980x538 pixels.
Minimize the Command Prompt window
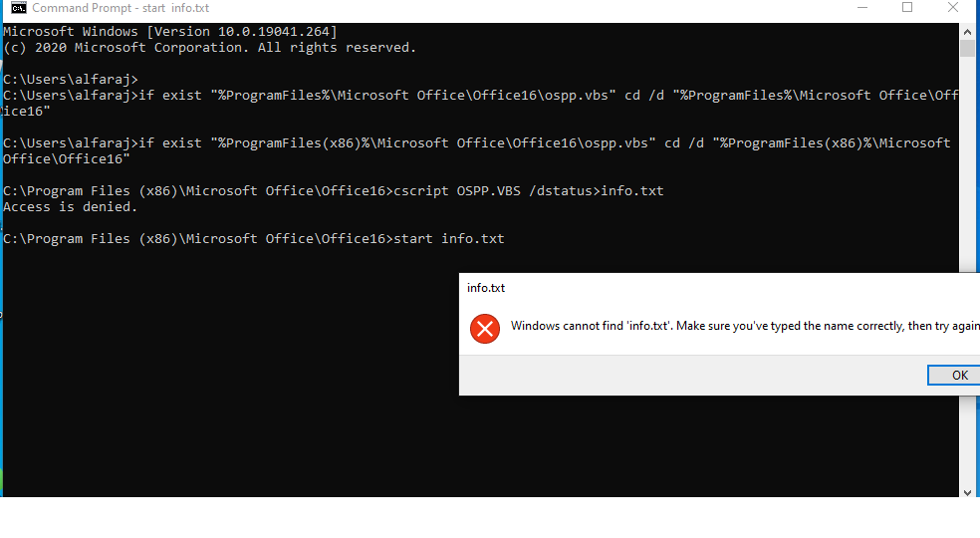click(x=862, y=8)
